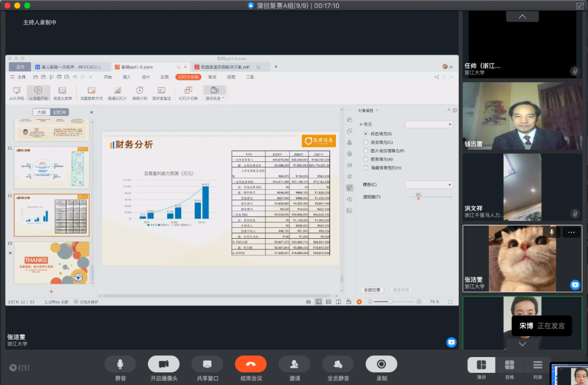Open 演讲者备注 speaker notes

[x=162, y=93]
